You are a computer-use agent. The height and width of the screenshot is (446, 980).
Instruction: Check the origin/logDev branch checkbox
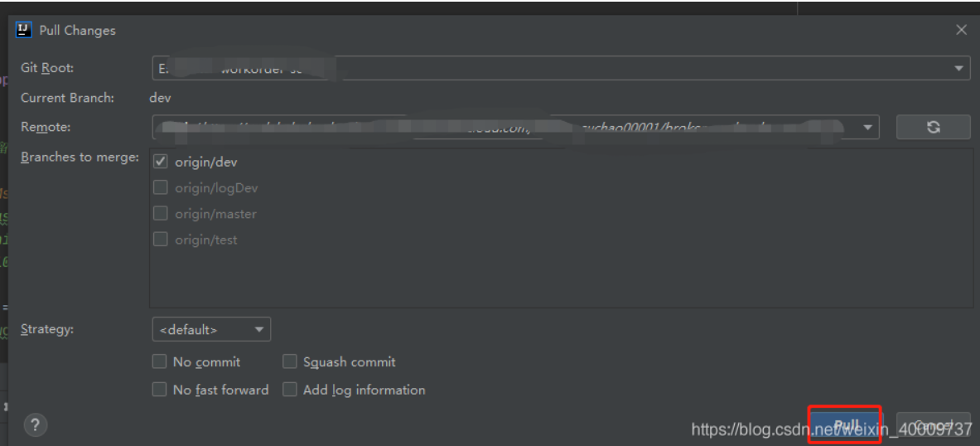tap(161, 187)
